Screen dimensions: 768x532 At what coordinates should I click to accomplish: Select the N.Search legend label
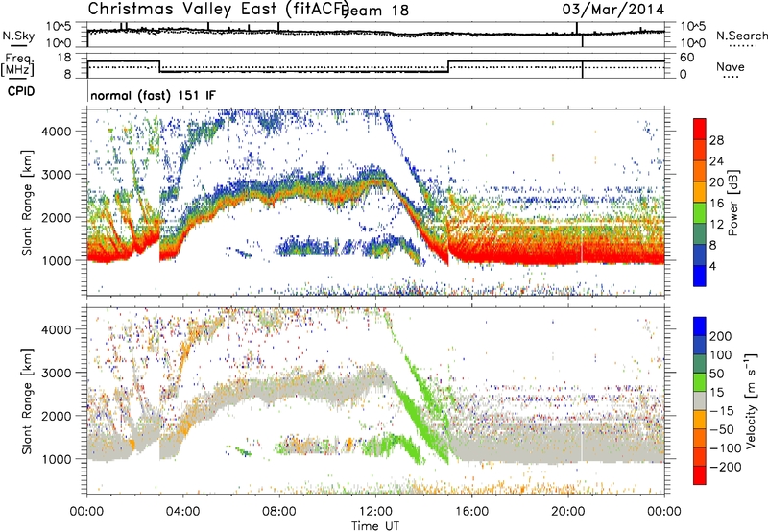click(741, 36)
